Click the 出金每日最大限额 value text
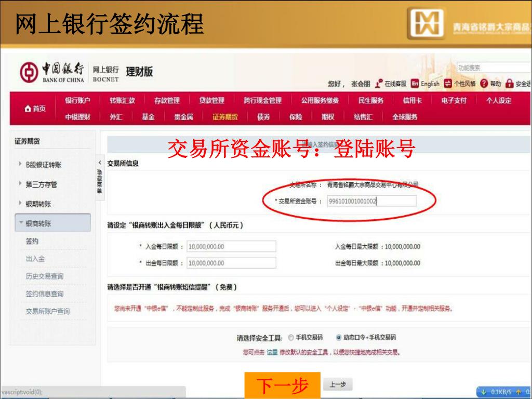 coord(403,263)
